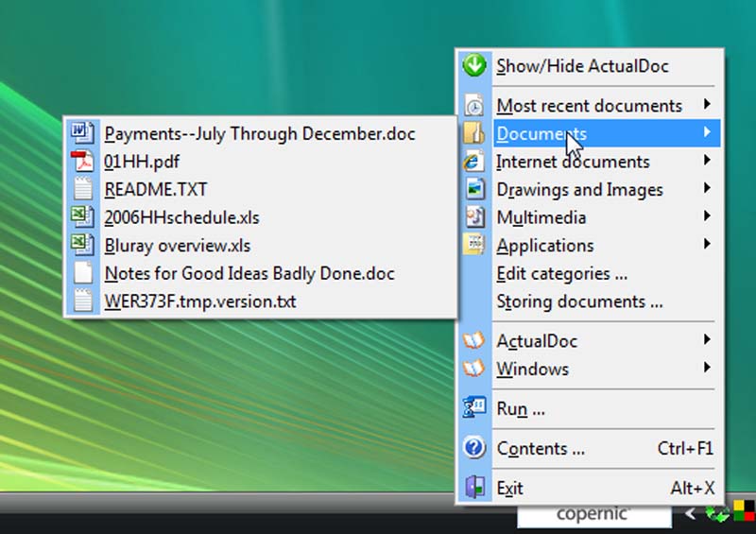Choose Storing documents menu entry

[x=579, y=302]
